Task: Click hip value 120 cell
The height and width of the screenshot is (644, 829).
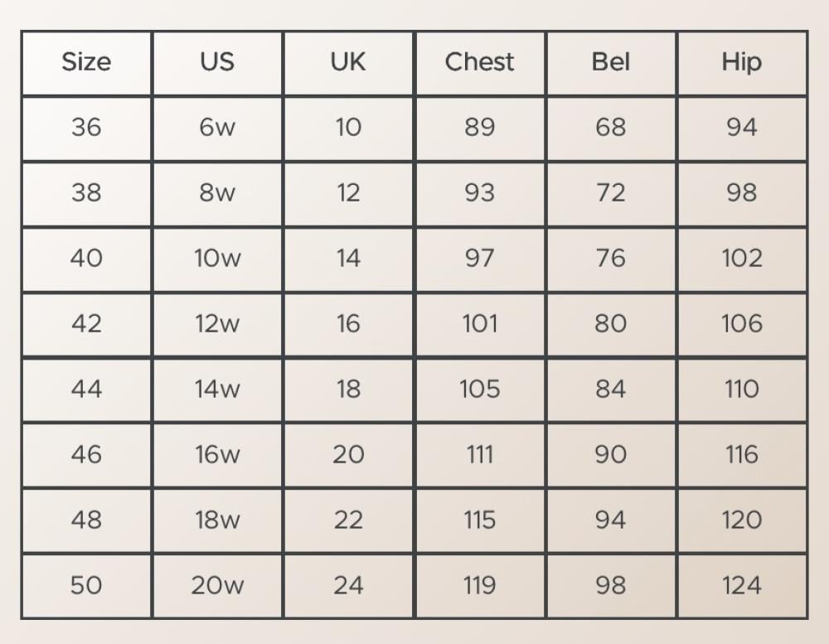Action: click(742, 521)
